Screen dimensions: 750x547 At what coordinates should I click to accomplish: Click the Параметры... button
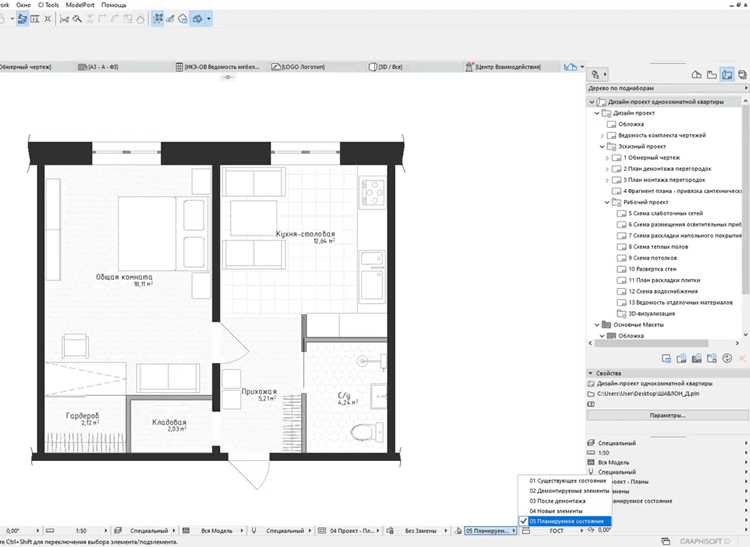pos(668,416)
